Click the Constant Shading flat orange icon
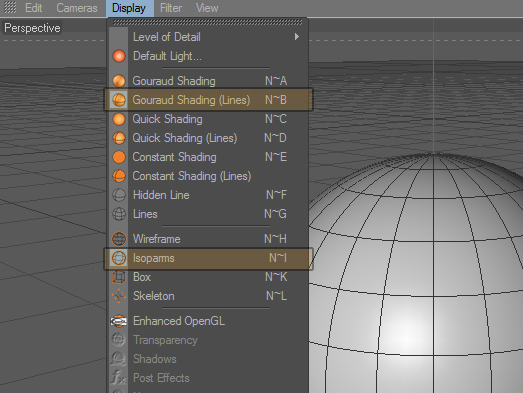The image size is (523, 393). click(x=119, y=157)
